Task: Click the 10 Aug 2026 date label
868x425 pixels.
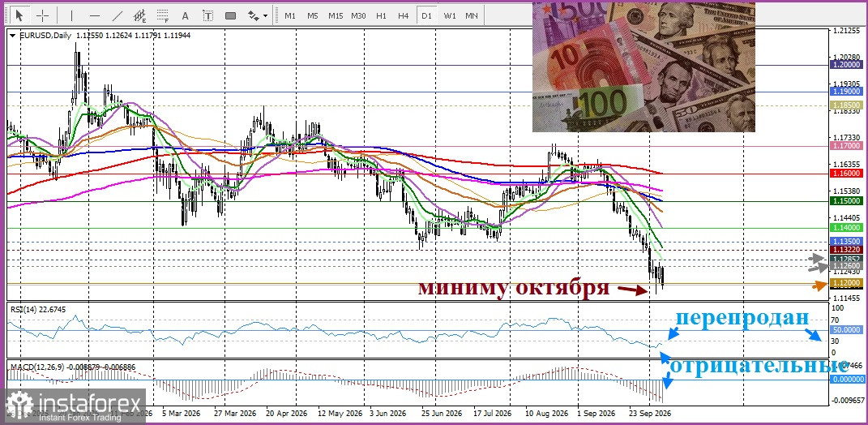Action: (x=547, y=414)
